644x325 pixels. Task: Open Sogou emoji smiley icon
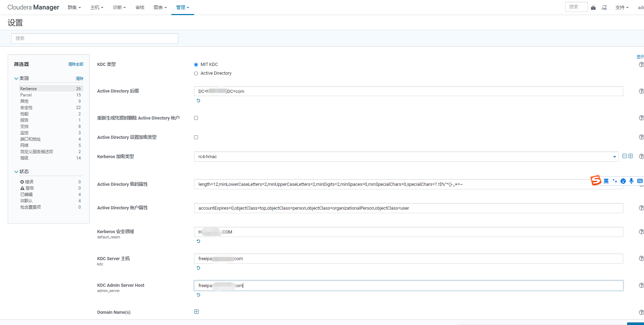click(623, 181)
